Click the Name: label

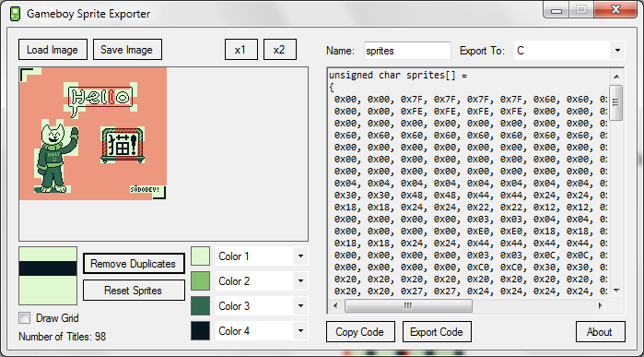tap(340, 51)
